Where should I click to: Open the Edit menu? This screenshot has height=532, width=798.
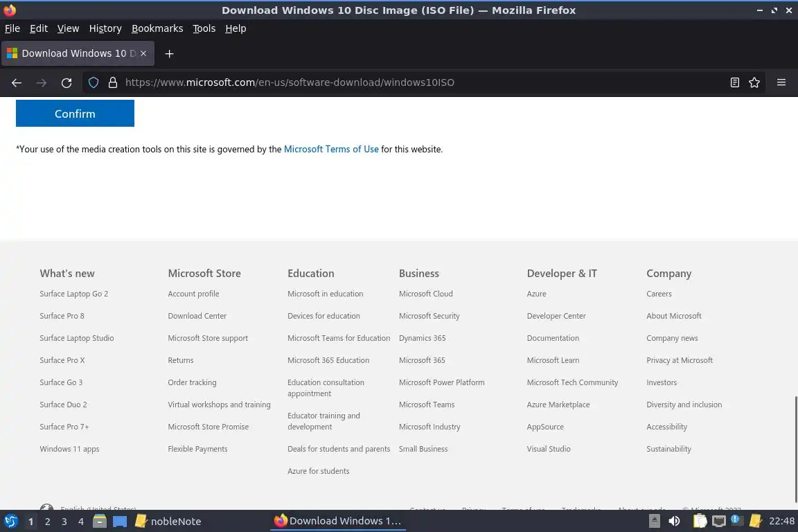point(39,28)
